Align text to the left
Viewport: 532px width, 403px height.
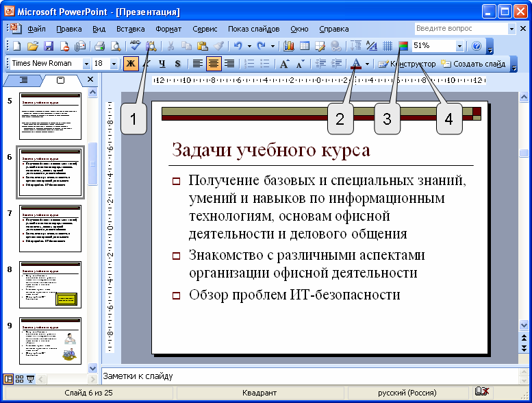click(197, 64)
